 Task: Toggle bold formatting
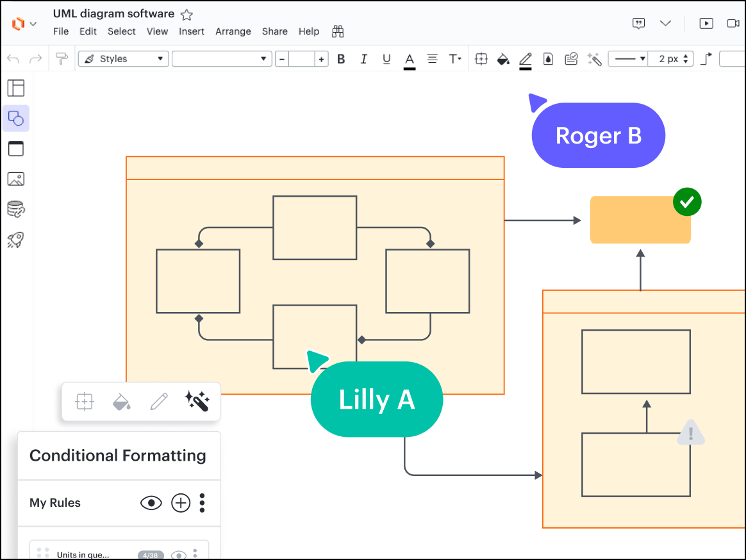click(x=341, y=59)
